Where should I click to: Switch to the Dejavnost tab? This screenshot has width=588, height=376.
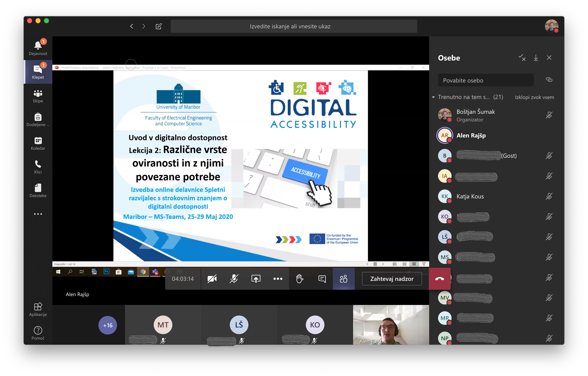38,47
